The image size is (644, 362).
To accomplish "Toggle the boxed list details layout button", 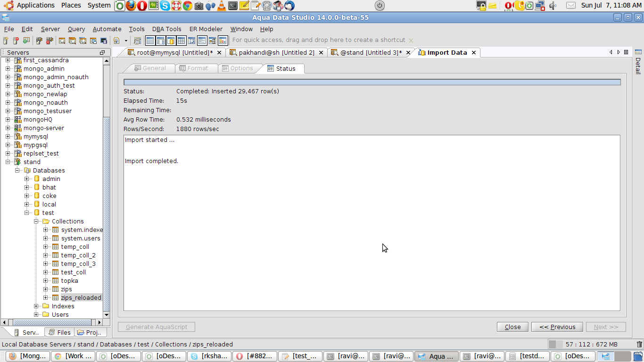I will [x=202, y=41].
